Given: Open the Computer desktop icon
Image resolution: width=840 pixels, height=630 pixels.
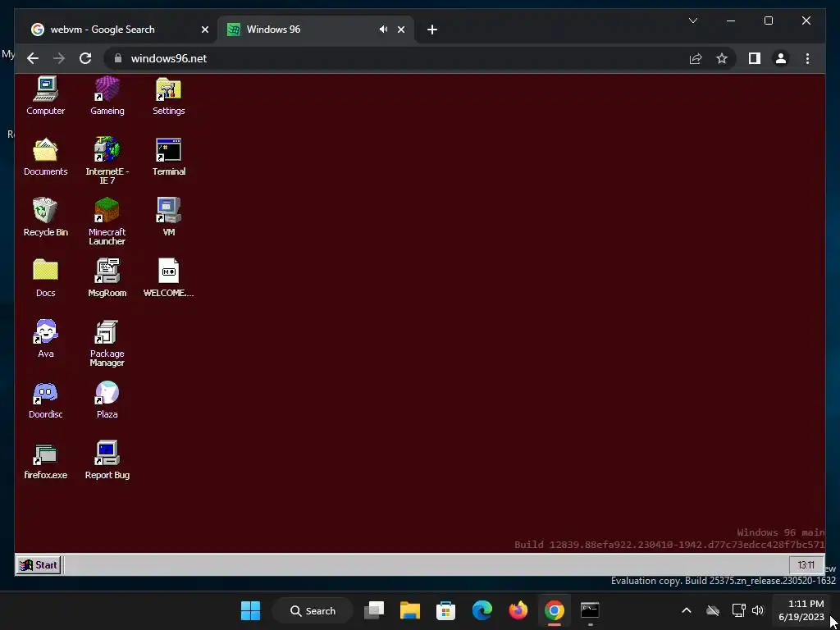Looking at the screenshot, I should click(46, 96).
